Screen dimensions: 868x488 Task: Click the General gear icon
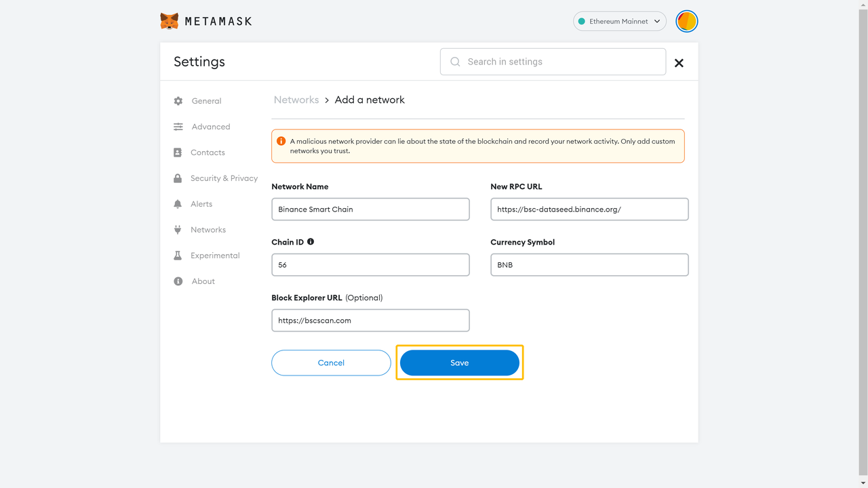point(178,101)
